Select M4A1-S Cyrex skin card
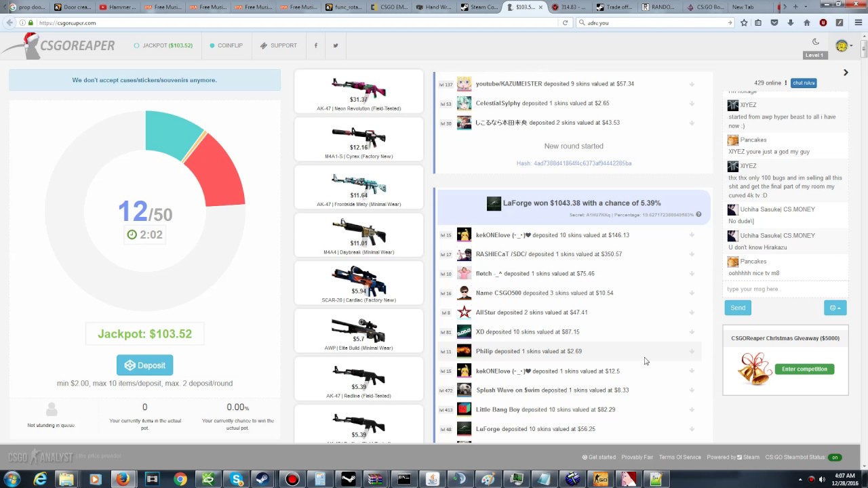Screen dimensions: 868x488 [x=359, y=140]
